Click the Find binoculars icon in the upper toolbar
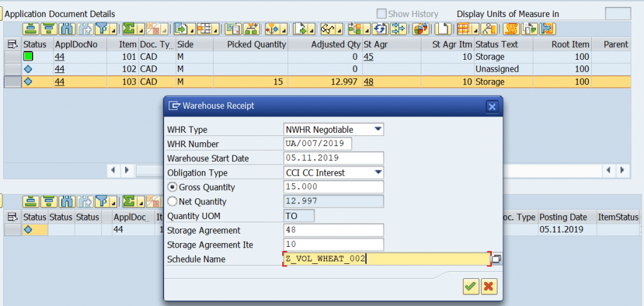644x306 pixels. [x=67, y=29]
